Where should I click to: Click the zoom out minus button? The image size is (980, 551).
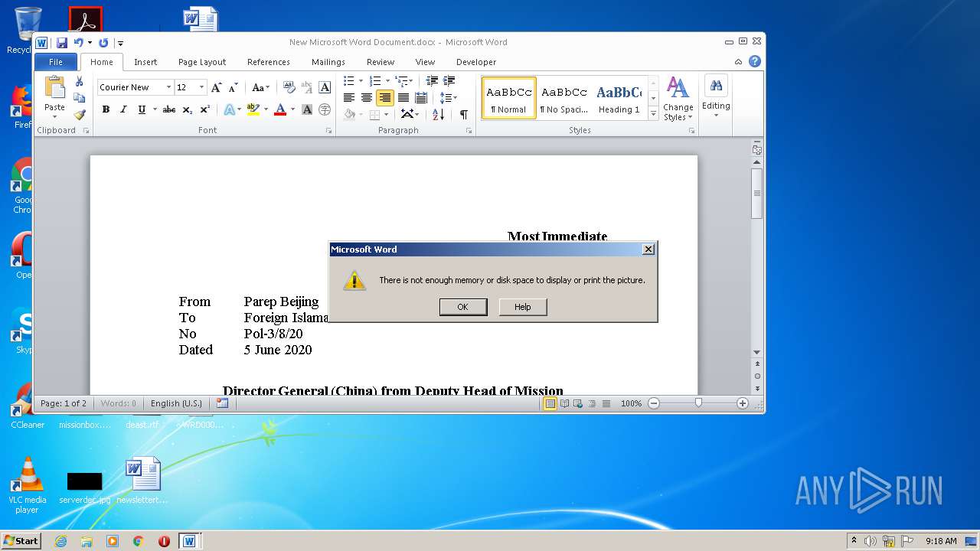653,403
